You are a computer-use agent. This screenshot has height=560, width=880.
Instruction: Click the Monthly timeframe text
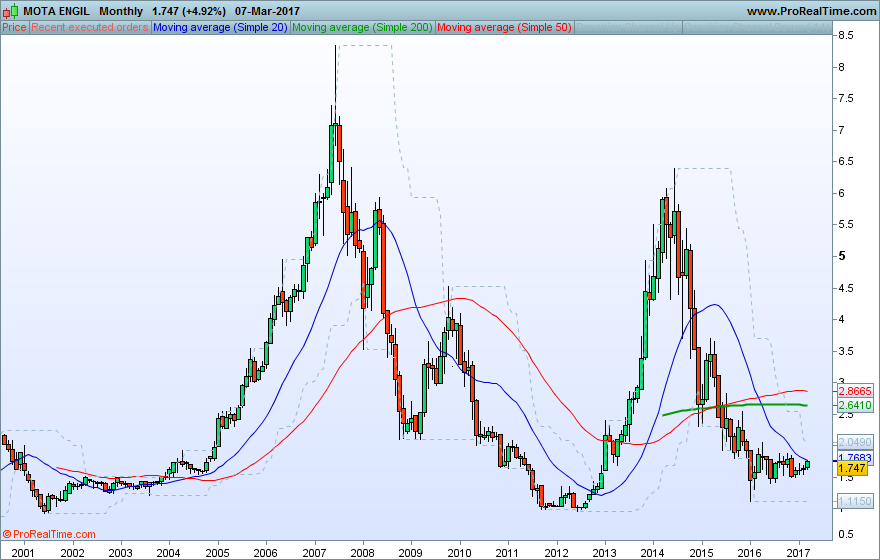click(x=121, y=11)
